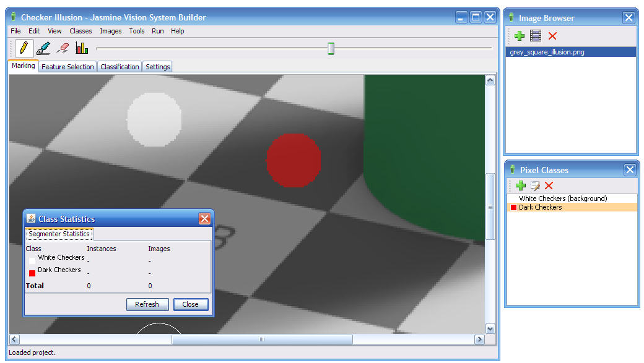The width and height of the screenshot is (644, 363).
Task: Open the Classes menu
Action: tap(80, 31)
